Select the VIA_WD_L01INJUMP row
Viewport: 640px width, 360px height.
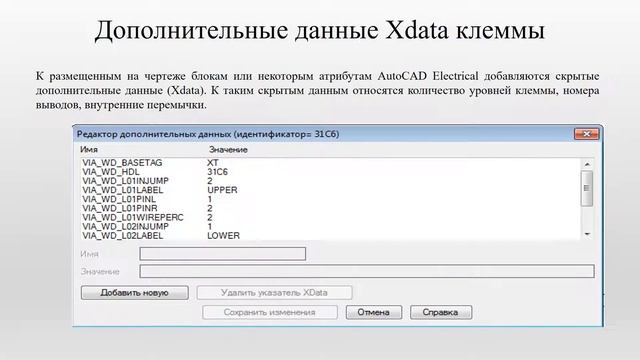point(331,181)
